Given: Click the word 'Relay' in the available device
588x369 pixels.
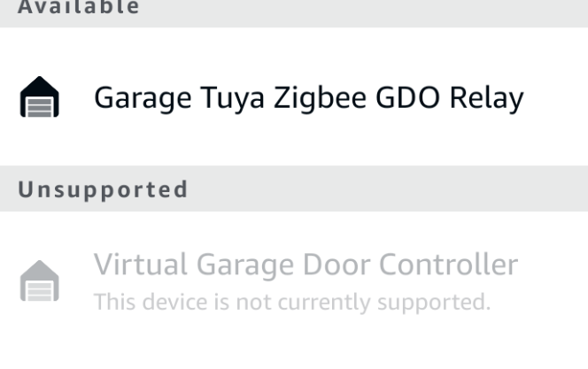Looking at the screenshot, I should pos(486,98).
